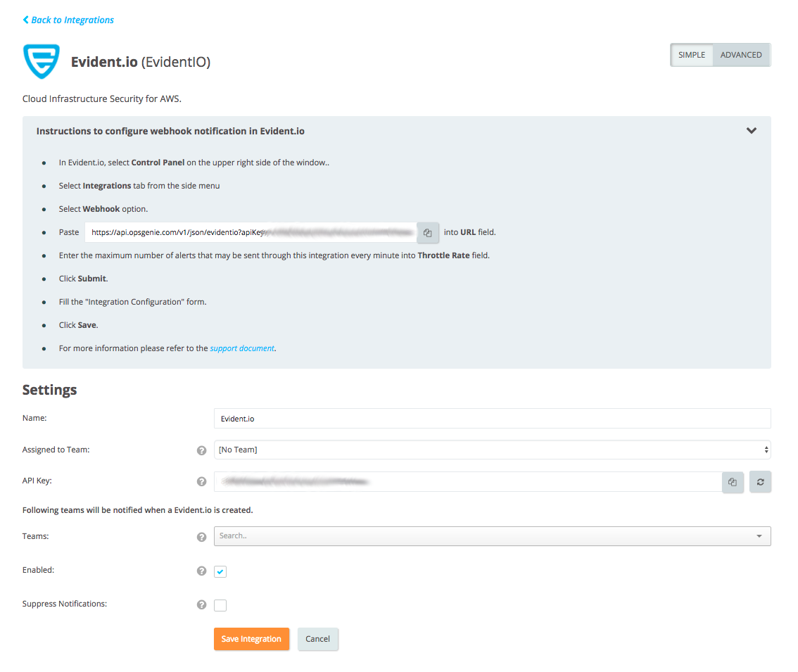
Task: Copy the webhook URL with copy icon
Action: pos(428,233)
